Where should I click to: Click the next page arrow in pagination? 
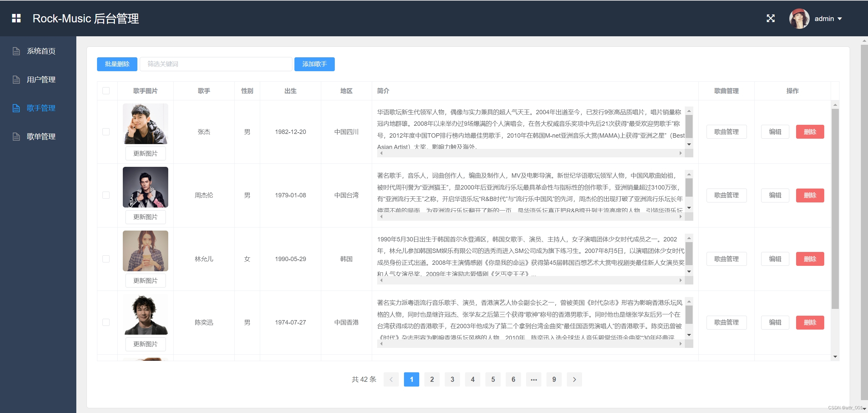pyautogui.click(x=574, y=379)
